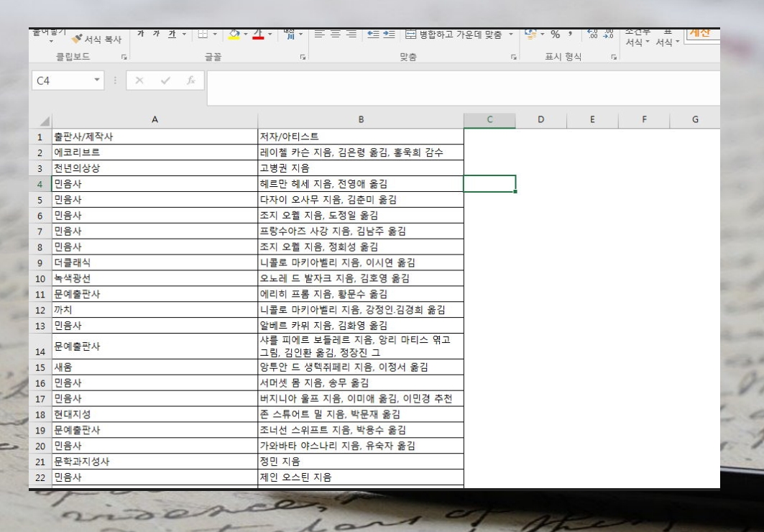This screenshot has height=532, width=764.
Task: Open the fill color dropdown arrow
Action: (246, 34)
